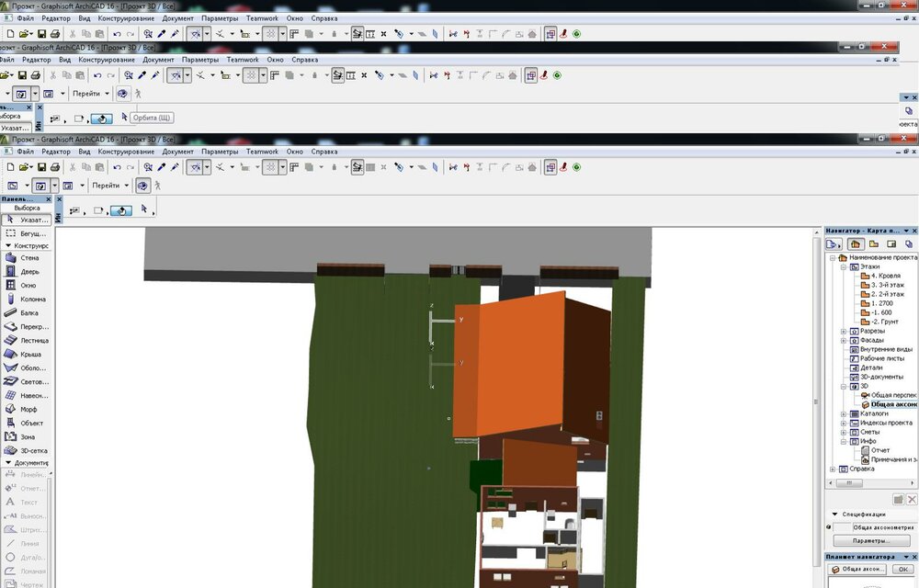Toggle guide lines button in front window toolbar
This screenshot has height=588, width=919.
click(195, 167)
